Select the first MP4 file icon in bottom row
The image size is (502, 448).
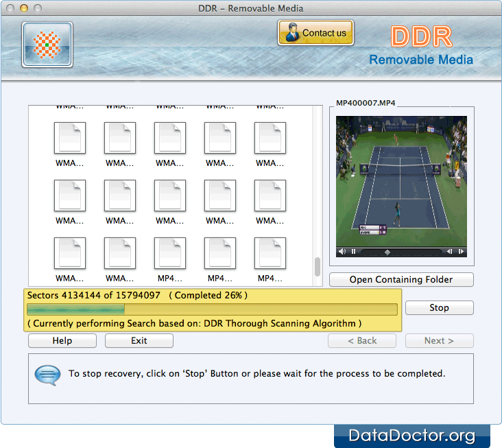tap(170, 253)
